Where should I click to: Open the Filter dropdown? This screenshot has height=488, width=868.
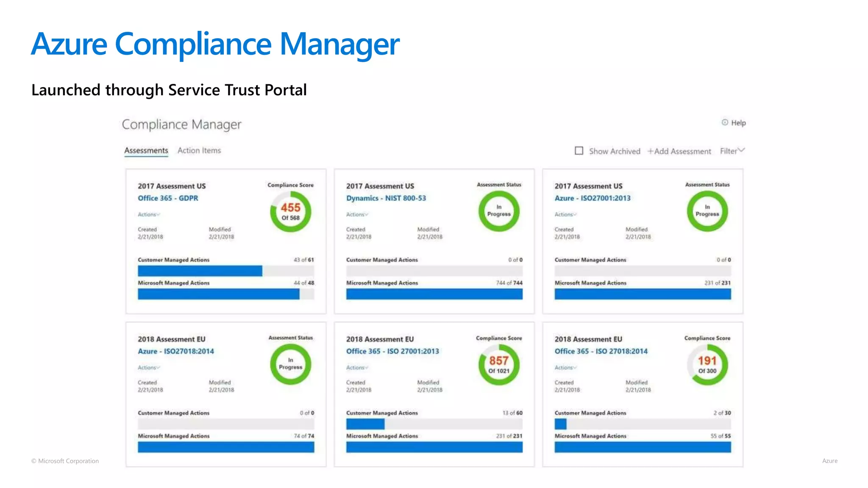click(x=732, y=151)
